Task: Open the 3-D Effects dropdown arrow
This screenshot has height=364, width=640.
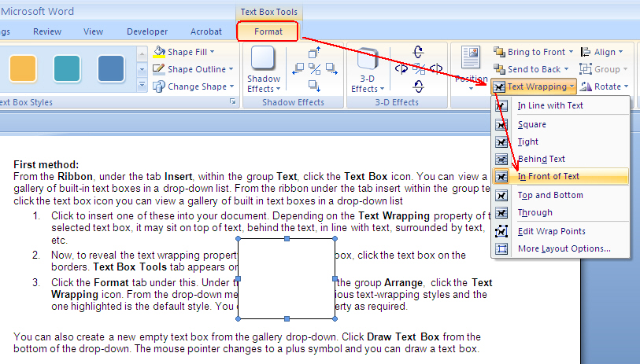Action: point(382,89)
